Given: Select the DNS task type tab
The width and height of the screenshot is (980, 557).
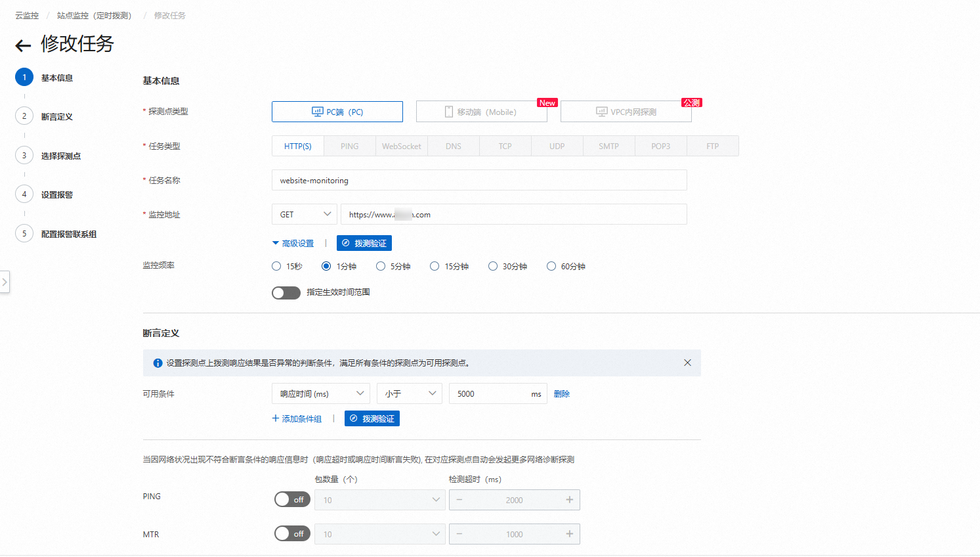Looking at the screenshot, I should coord(454,146).
